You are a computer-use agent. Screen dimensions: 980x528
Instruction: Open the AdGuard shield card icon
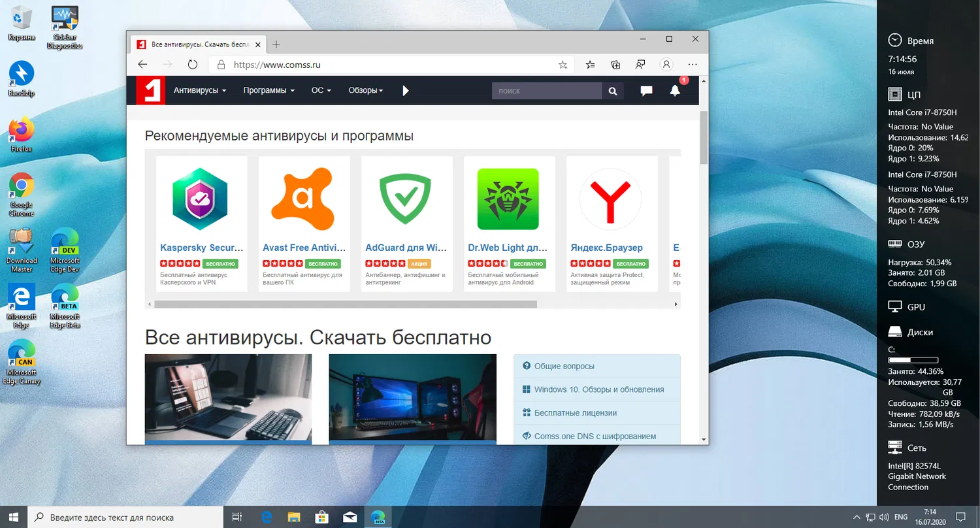[x=406, y=198]
